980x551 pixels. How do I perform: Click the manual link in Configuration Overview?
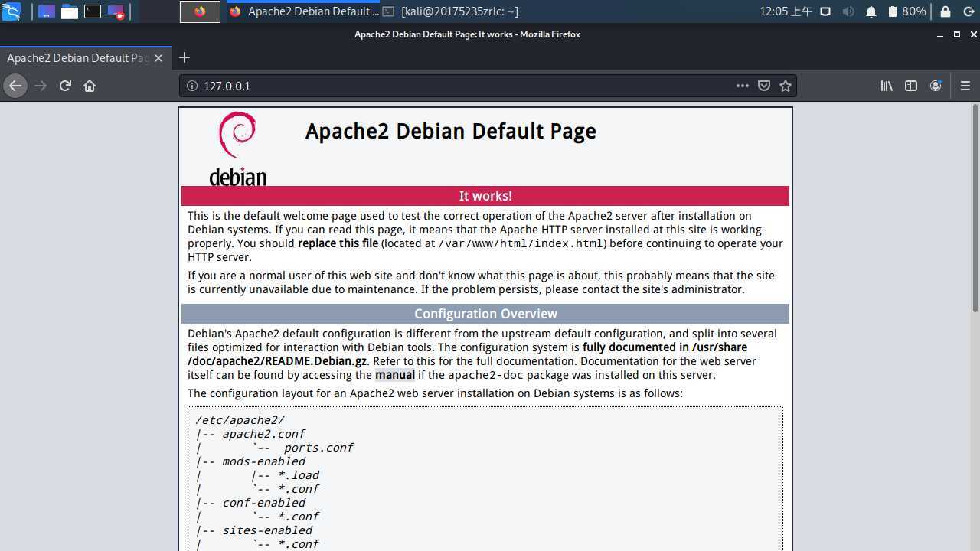(x=395, y=375)
